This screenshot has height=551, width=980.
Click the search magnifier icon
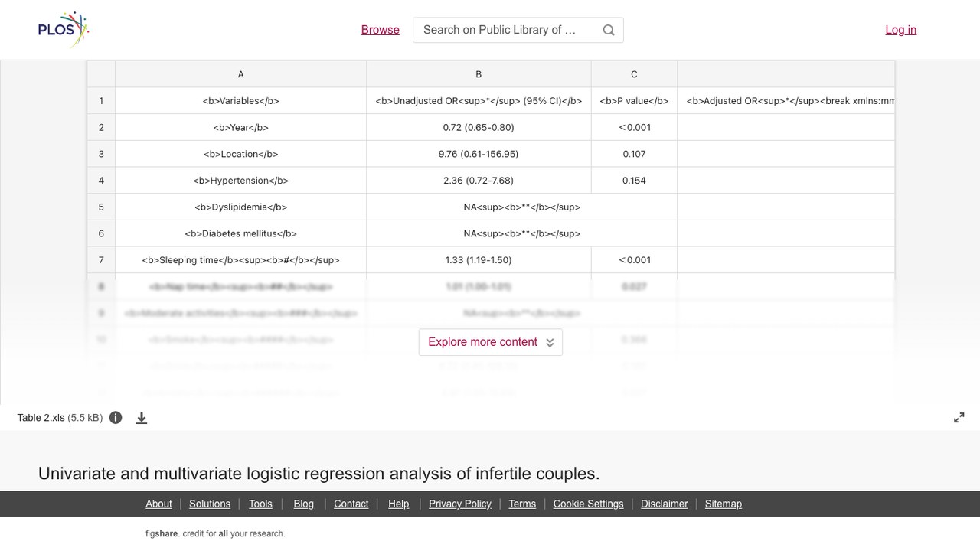tap(609, 30)
